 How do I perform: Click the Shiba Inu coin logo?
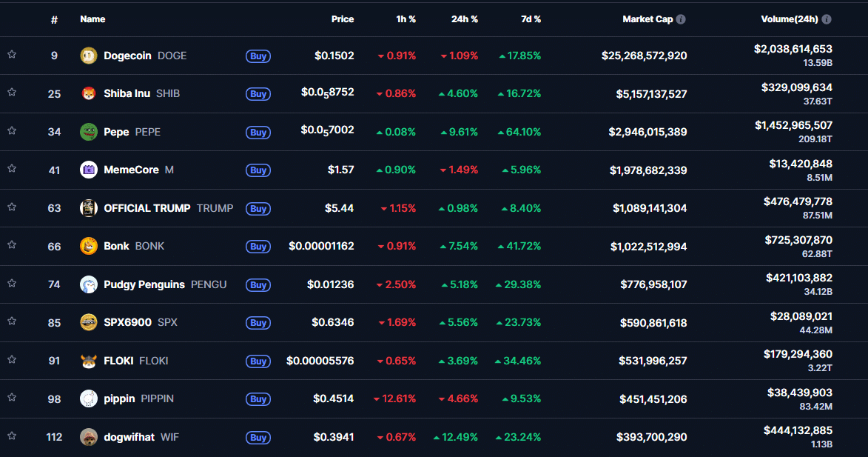click(87, 93)
